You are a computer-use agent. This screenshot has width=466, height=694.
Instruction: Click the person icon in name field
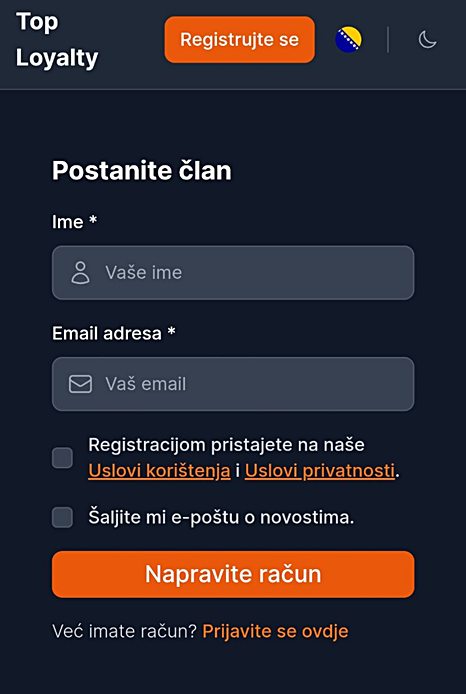pyautogui.click(x=81, y=273)
